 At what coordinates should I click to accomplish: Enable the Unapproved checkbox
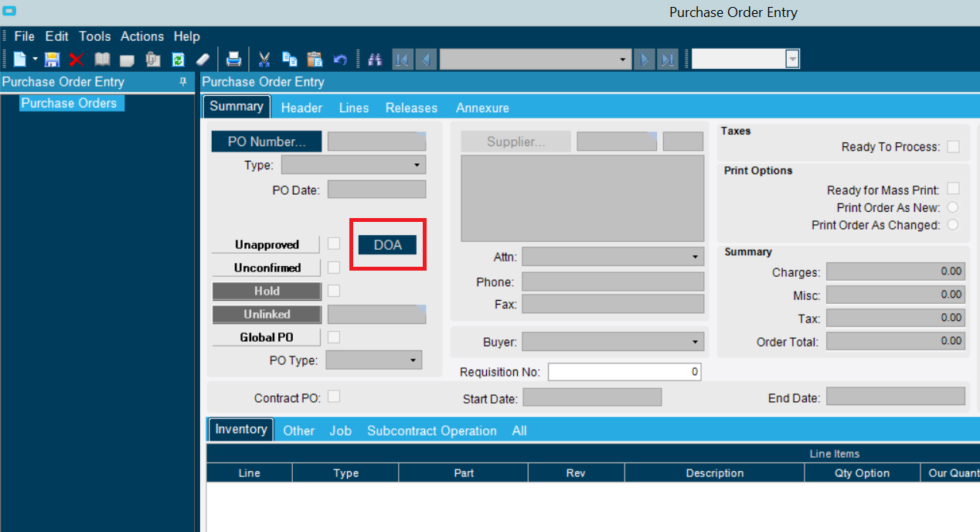(334, 244)
